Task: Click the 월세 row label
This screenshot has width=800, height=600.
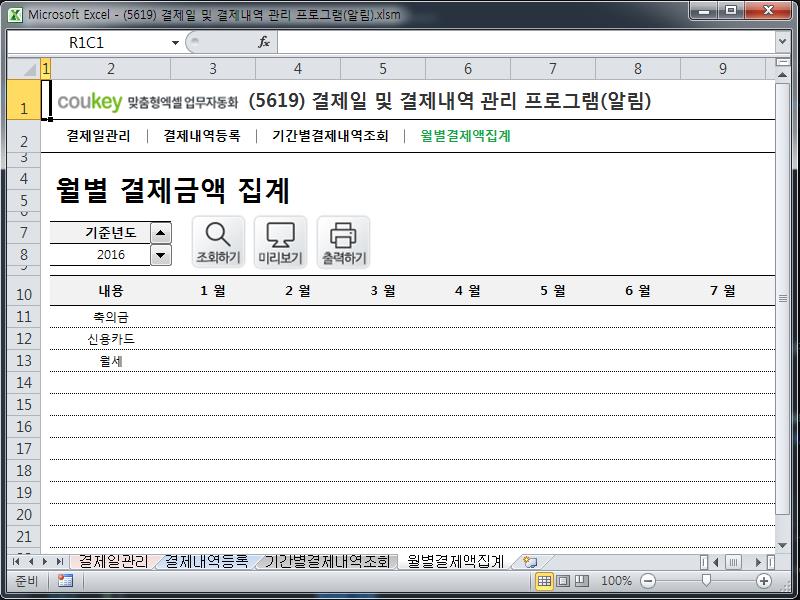Action: 111,361
